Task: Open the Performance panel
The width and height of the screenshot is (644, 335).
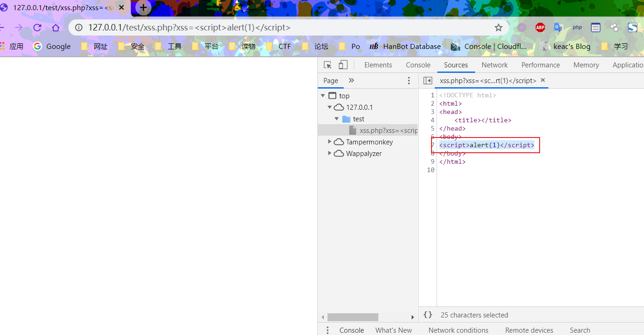Action: coord(541,65)
